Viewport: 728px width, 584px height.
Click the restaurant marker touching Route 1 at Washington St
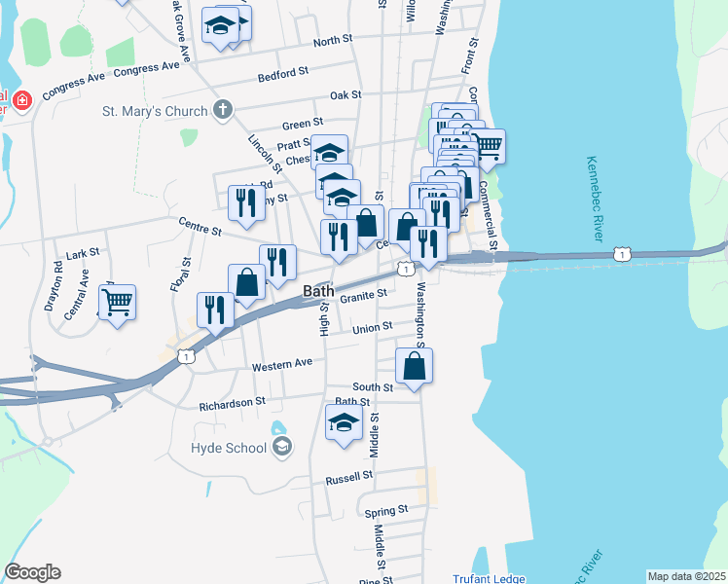pos(428,247)
